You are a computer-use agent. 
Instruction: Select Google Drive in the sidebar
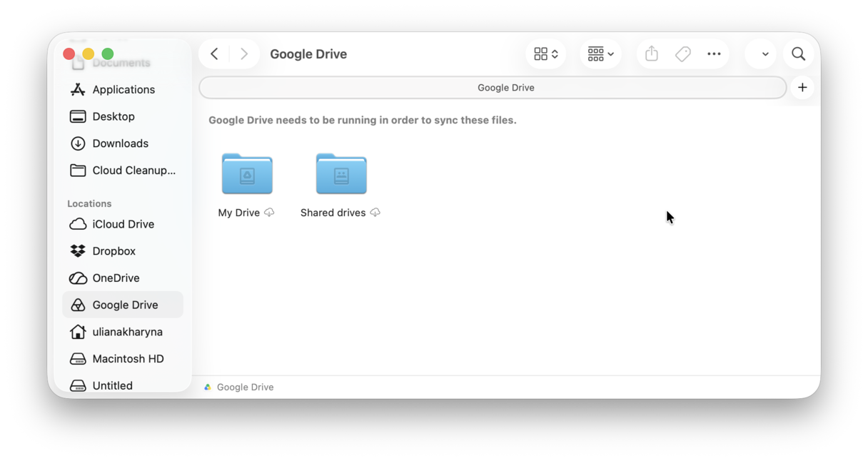(123, 305)
